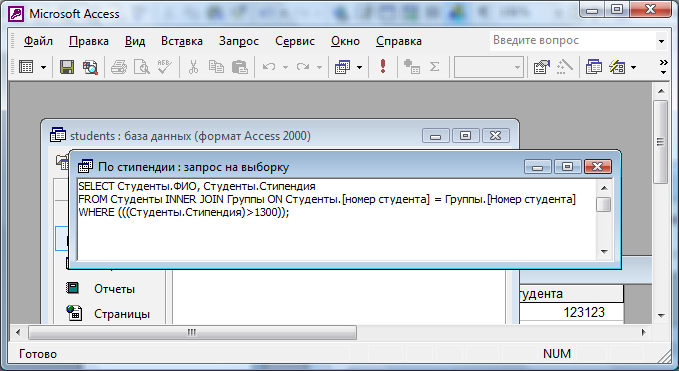679x371 pixels.
Task: Click the Отчеты report icon
Action: (72, 288)
